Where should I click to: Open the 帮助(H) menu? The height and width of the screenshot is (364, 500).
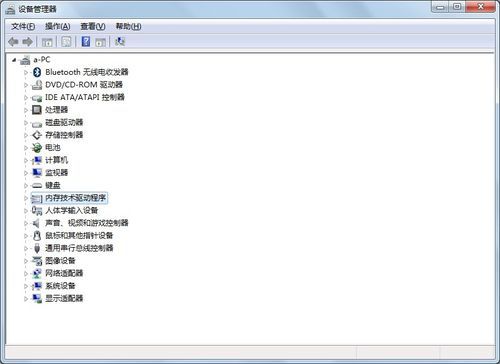[128, 26]
